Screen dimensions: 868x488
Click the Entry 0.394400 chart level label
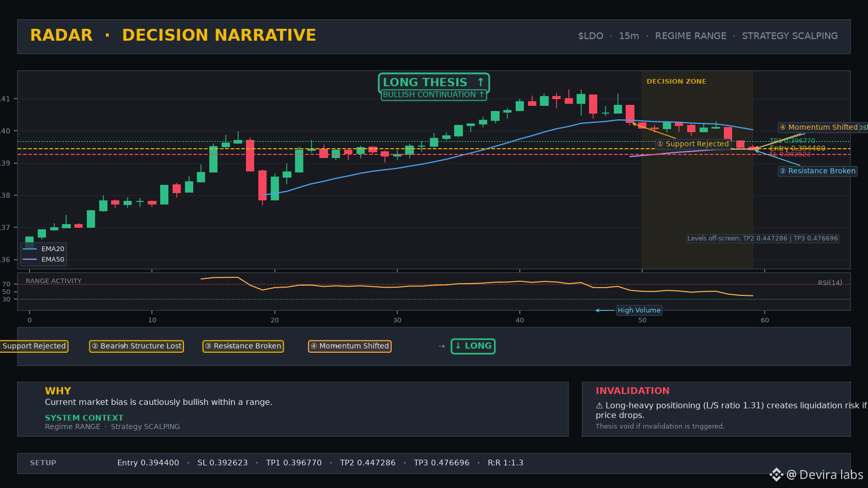point(797,148)
